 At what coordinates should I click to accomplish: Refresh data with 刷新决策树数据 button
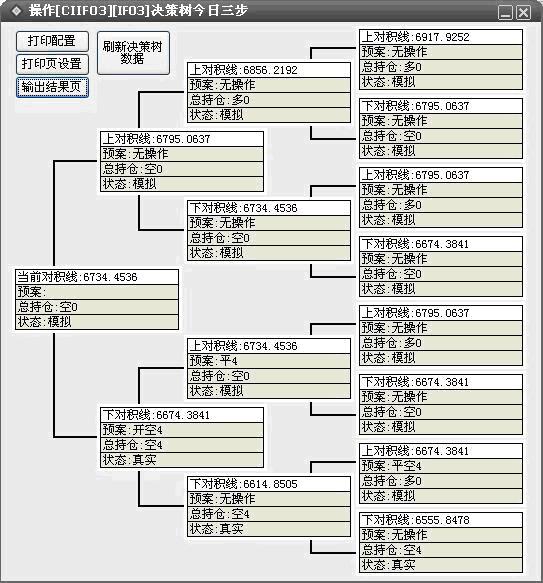coord(133,53)
